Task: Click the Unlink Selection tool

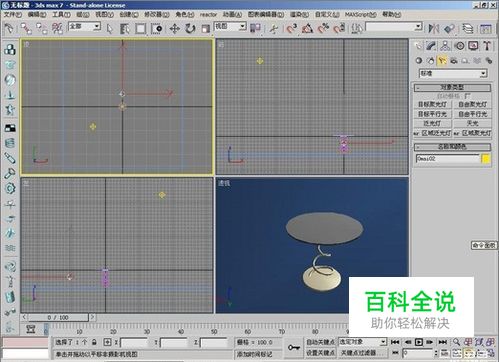Action: click(42, 29)
